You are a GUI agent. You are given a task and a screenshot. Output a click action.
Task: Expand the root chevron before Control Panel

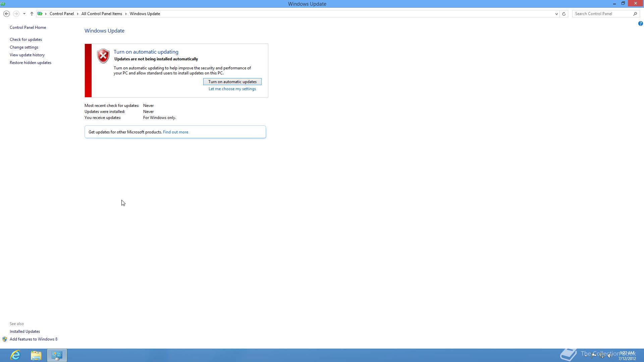click(46, 14)
